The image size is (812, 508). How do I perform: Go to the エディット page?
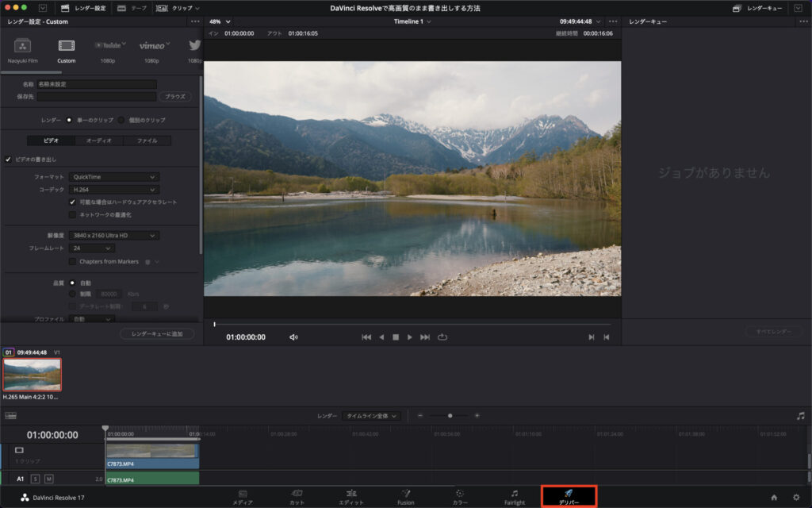351,498
